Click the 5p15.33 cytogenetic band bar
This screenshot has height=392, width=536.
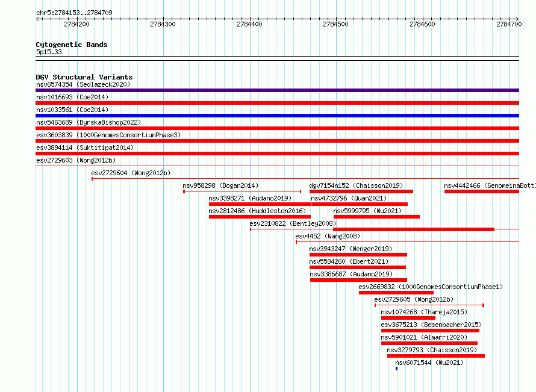coord(277,58)
